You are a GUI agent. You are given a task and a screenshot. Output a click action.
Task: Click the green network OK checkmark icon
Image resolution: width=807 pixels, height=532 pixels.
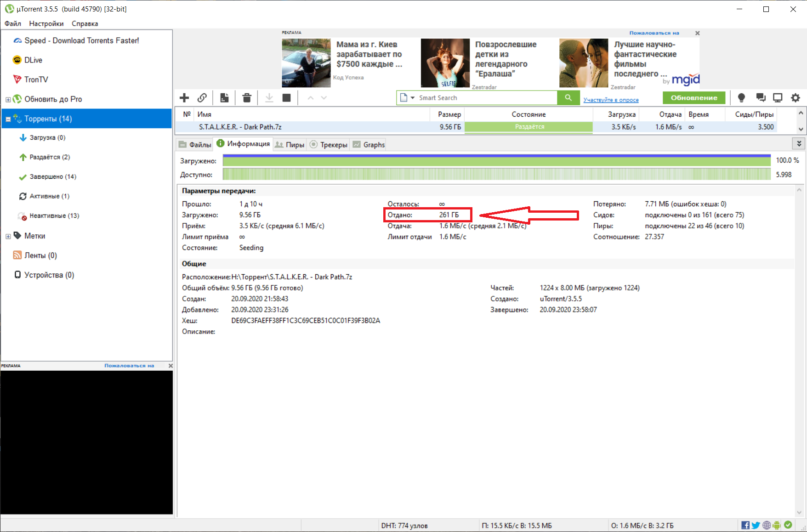788,525
